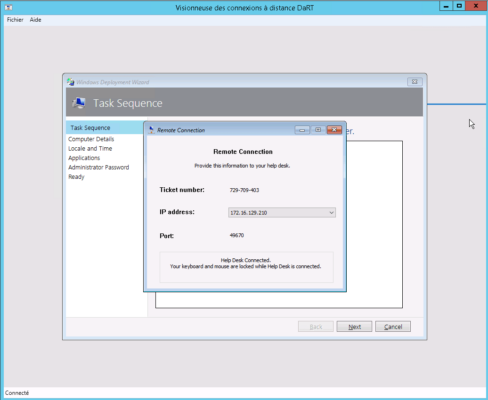Screen dimensions: 488x400
Task: Click the Ticket number label
Action: tap(182, 190)
